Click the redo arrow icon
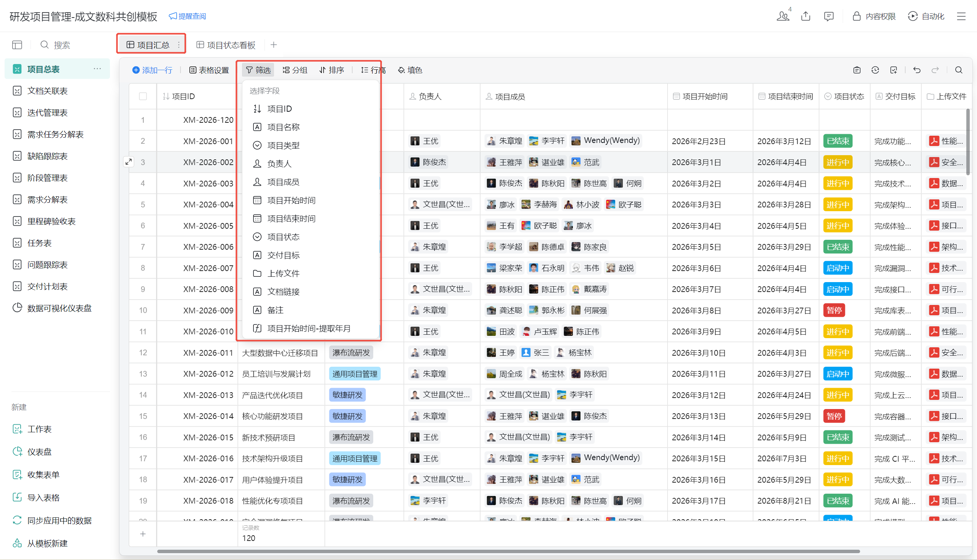 [935, 70]
